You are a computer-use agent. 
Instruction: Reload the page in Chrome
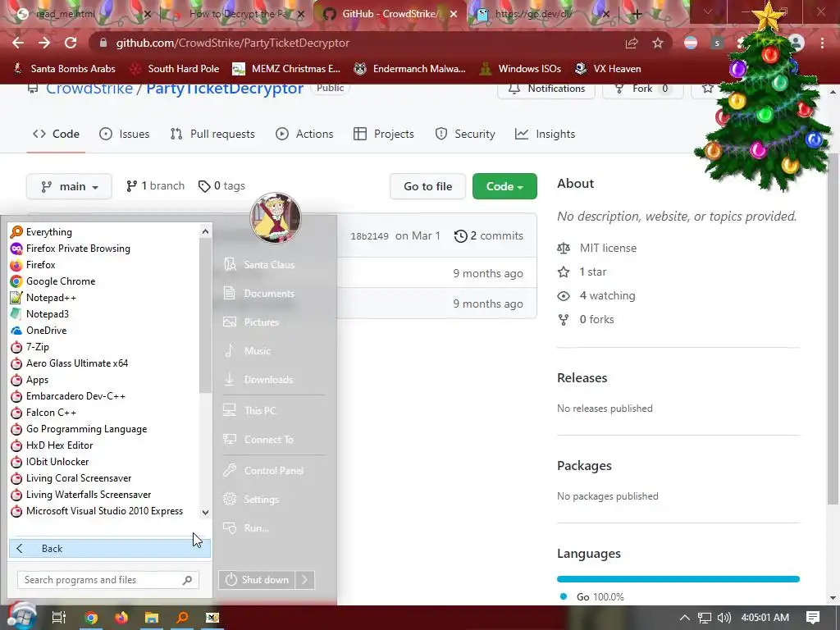pyautogui.click(x=71, y=43)
